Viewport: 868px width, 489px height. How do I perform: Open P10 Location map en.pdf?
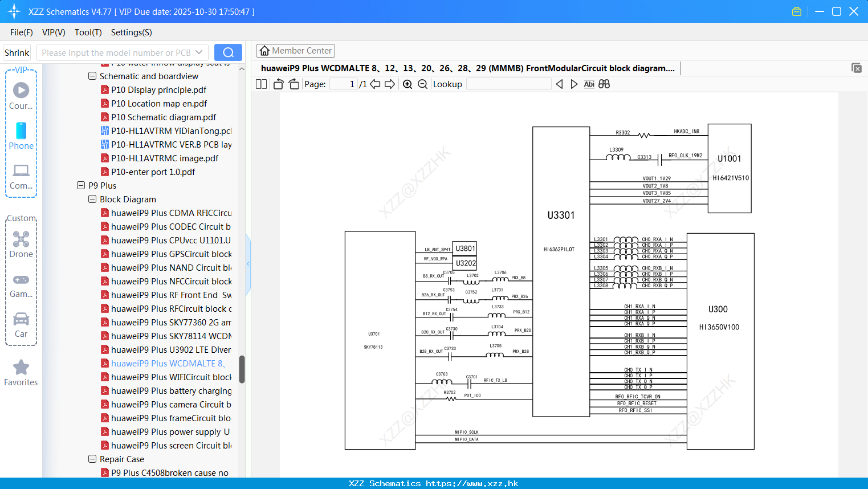click(x=159, y=103)
